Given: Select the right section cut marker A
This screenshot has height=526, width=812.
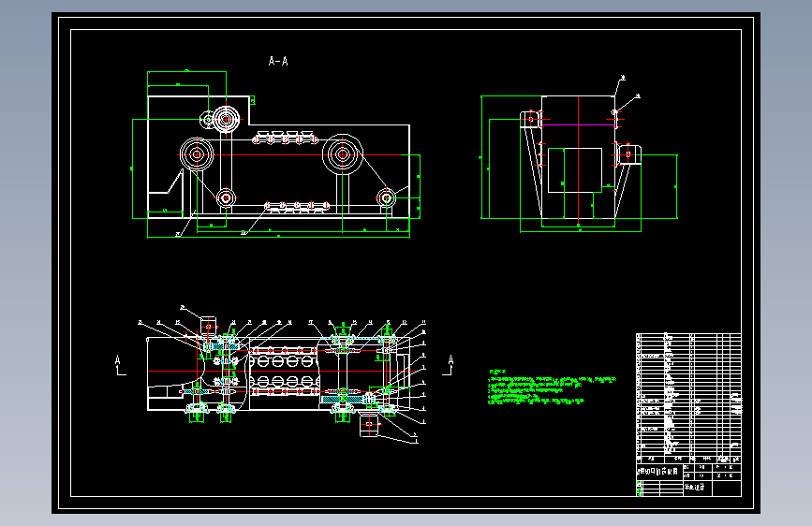Looking at the screenshot, I should pyautogui.click(x=449, y=364).
